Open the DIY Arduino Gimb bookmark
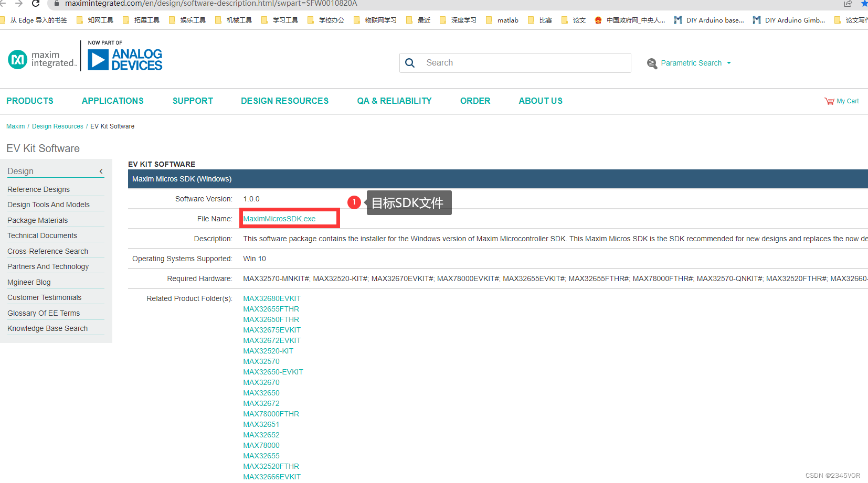Screen dimensions: 868x483 coord(789,20)
